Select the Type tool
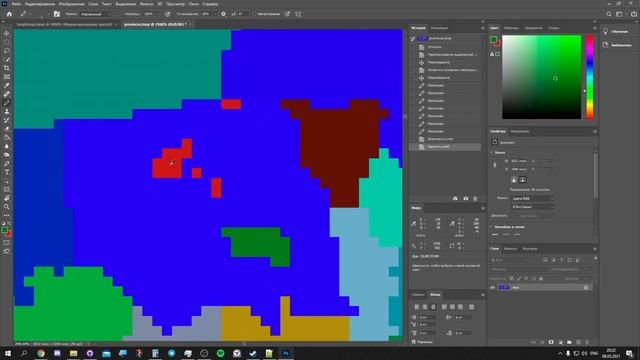Screen dimensions: 640x360 point(7,172)
